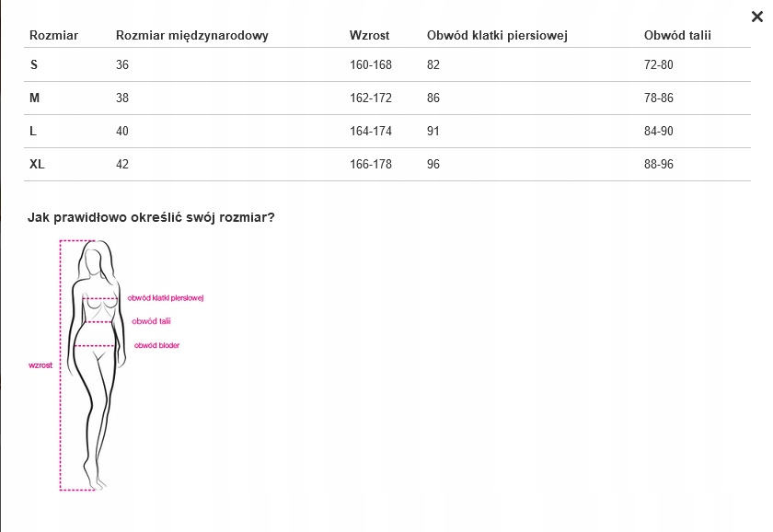Click the pink 'obwód klatki piersiowej' diagram label
The image size is (773, 532).
pos(165,298)
